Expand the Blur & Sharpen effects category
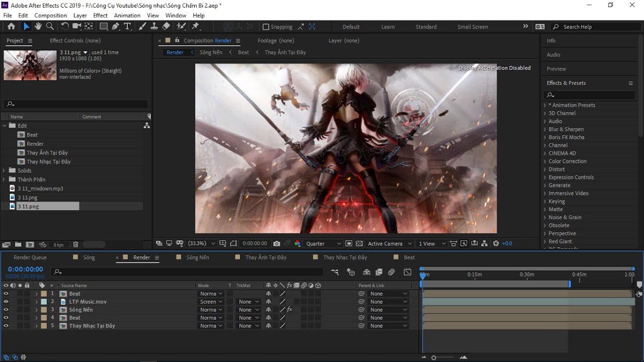The height and width of the screenshot is (362, 644). [x=545, y=129]
